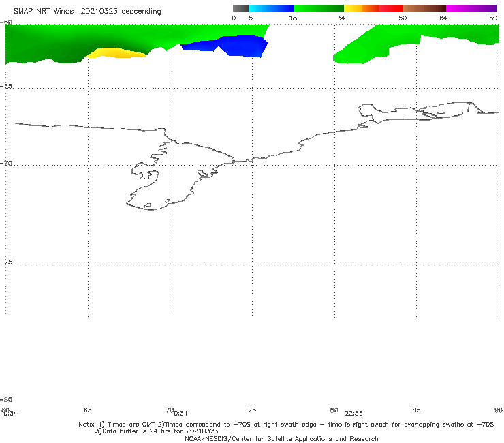Click the yellow high-wind patch on the map

tap(116, 53)
